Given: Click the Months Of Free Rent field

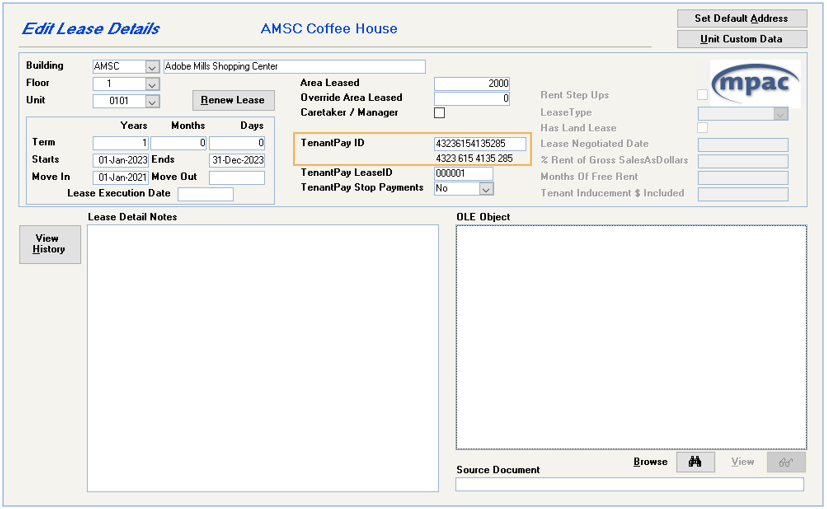Looking at the screenshot, I should [x=743, y=178].
